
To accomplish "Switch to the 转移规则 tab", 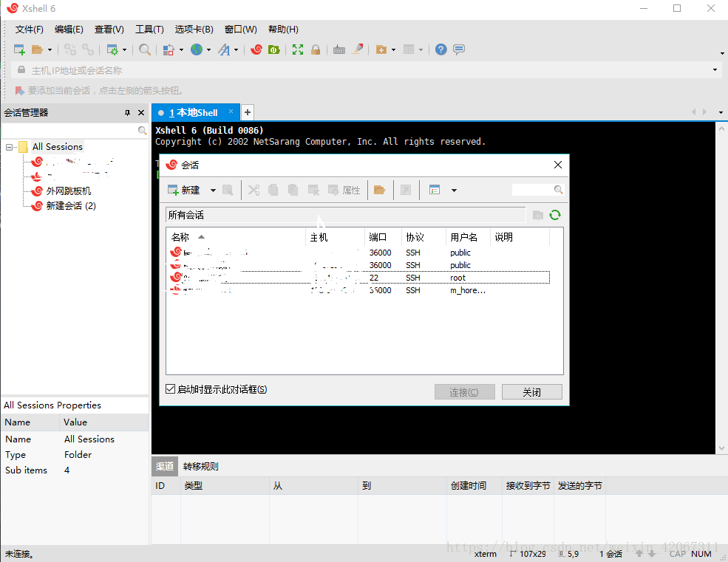I will (200, 467).
